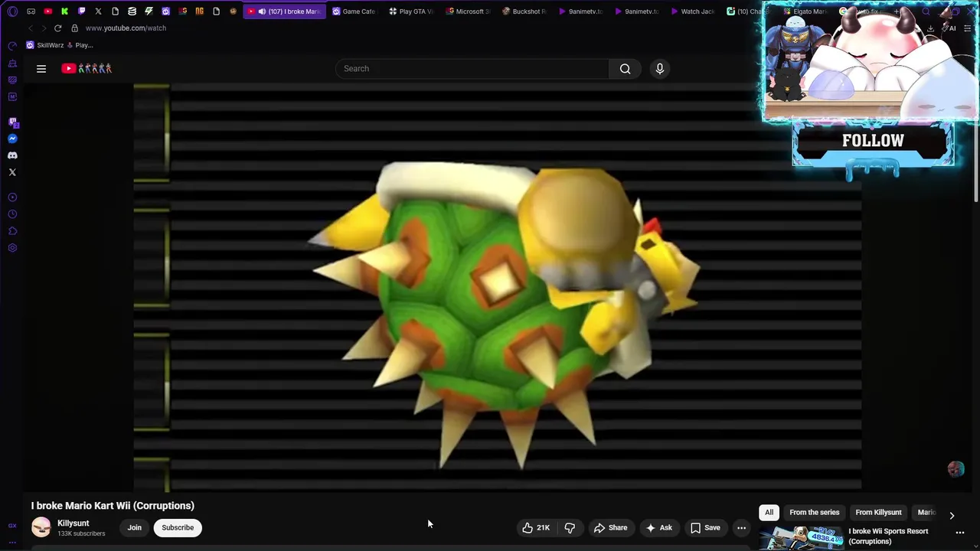Select the All filter chip

(769, 512)
